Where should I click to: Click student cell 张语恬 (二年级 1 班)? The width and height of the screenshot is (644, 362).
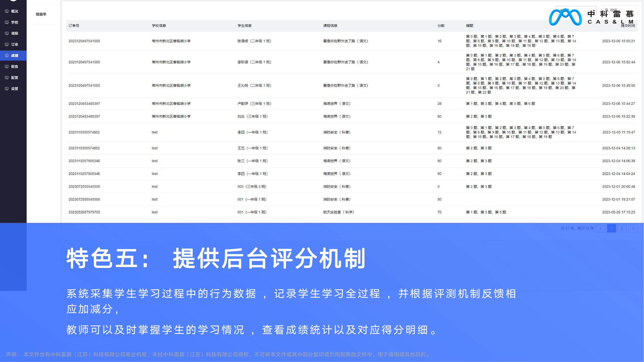coord(254,41)
